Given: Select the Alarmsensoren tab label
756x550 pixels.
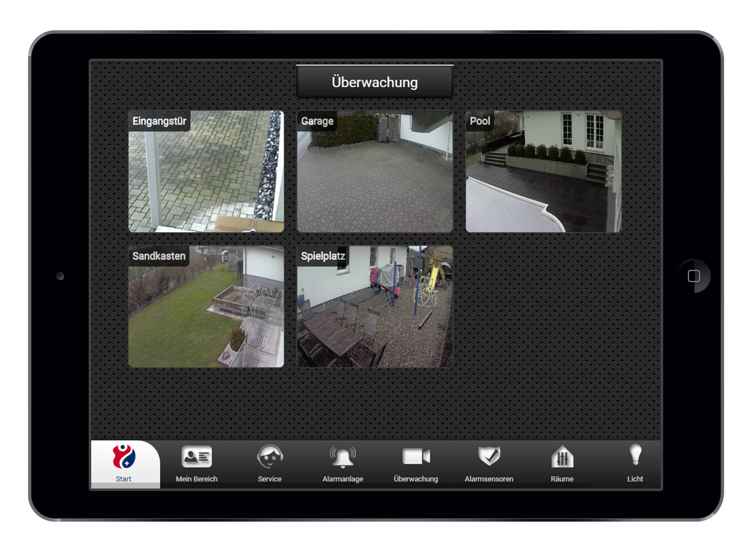Looking at the screenshot, I should pyautogui.click(x=489, y=479).
